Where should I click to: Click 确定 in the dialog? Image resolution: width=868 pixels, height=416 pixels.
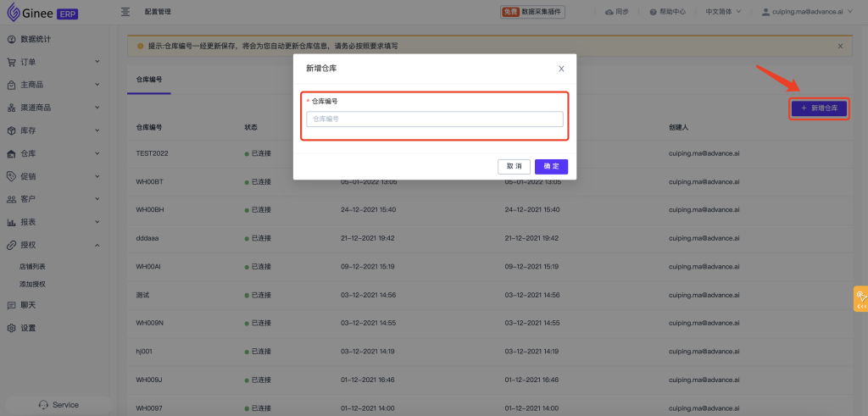coord(551,167)
